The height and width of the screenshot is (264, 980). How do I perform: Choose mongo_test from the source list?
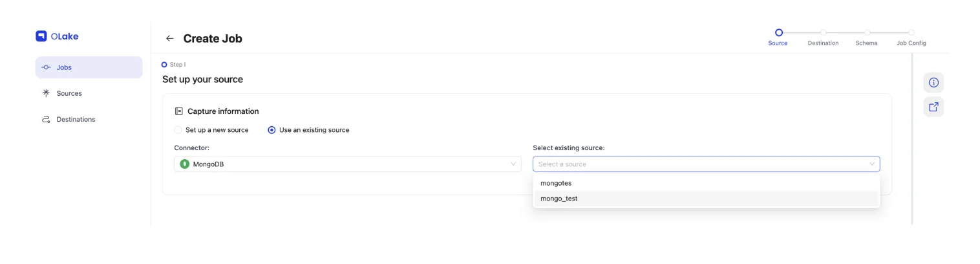point(559,199)
